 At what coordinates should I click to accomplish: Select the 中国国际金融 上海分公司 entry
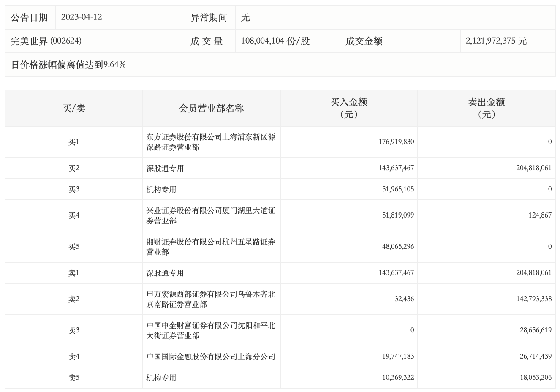click(x=211, y=357)
